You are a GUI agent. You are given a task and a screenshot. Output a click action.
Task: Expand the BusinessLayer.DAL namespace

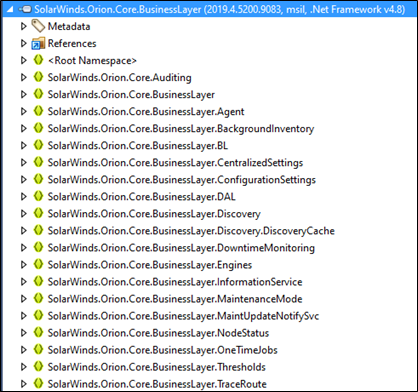pos(23,196)
